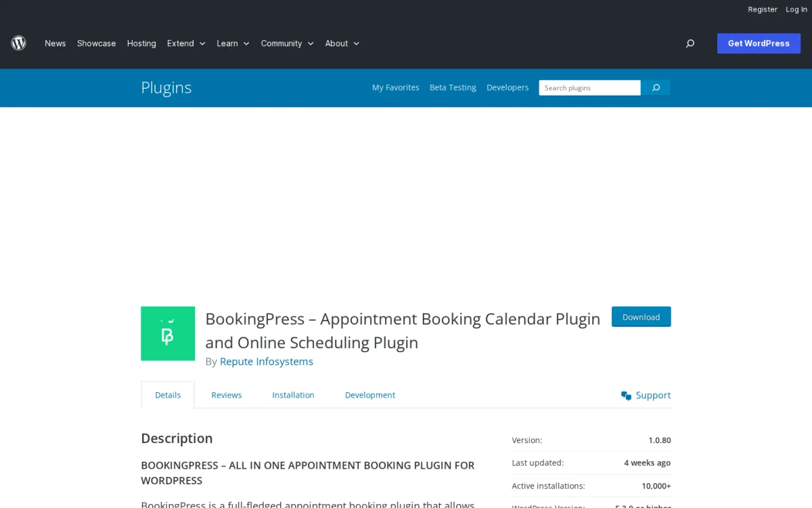The image size is (812, 508).
Task: Switch to the Development tab
Action: click(370, 395)
